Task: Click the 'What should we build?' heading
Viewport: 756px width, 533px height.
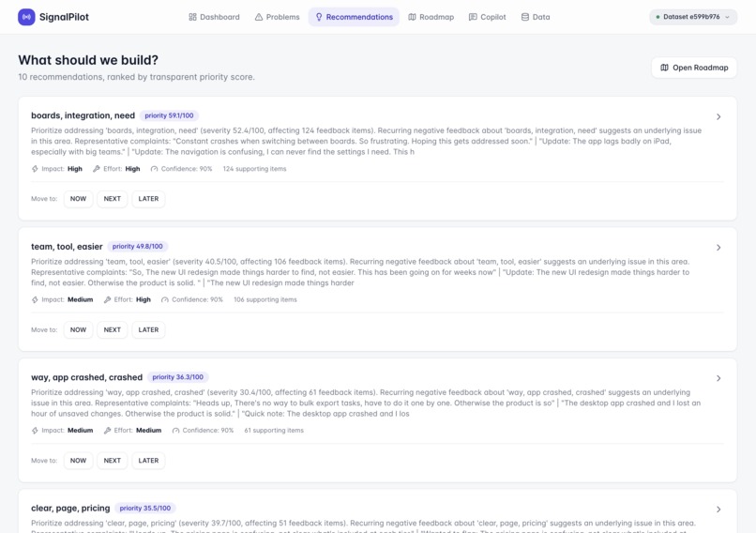Action: 88,60
